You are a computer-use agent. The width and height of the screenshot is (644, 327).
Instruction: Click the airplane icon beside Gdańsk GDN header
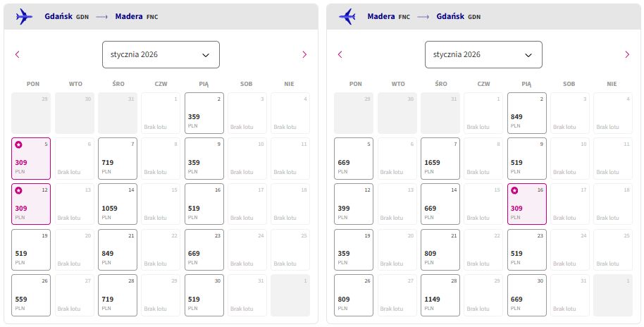coord(24,17)
